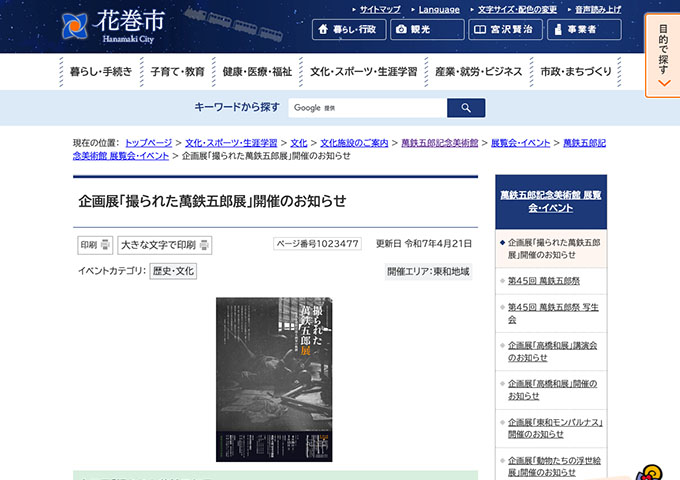Open the 健康・医療・福祉 menu
The image size is (680, 480).
click(x=257, y=72)
